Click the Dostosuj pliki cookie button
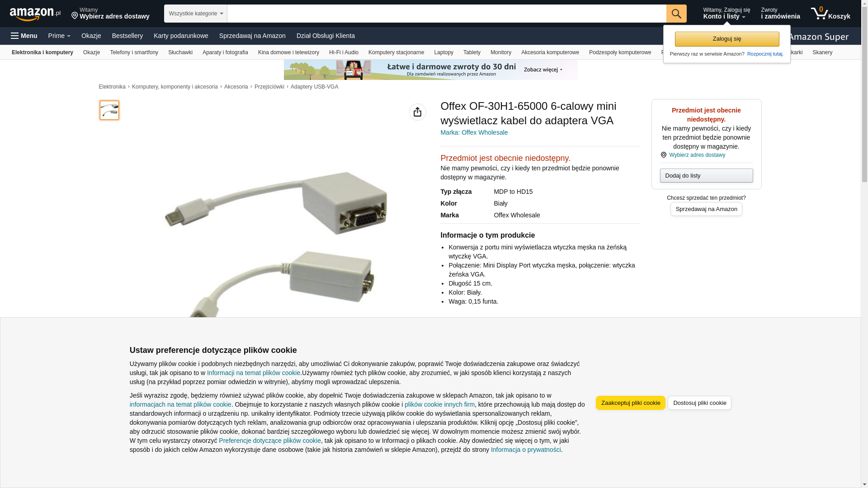Image resolution: width=868 pixels, height=488 pixels. tap(700, 403)
